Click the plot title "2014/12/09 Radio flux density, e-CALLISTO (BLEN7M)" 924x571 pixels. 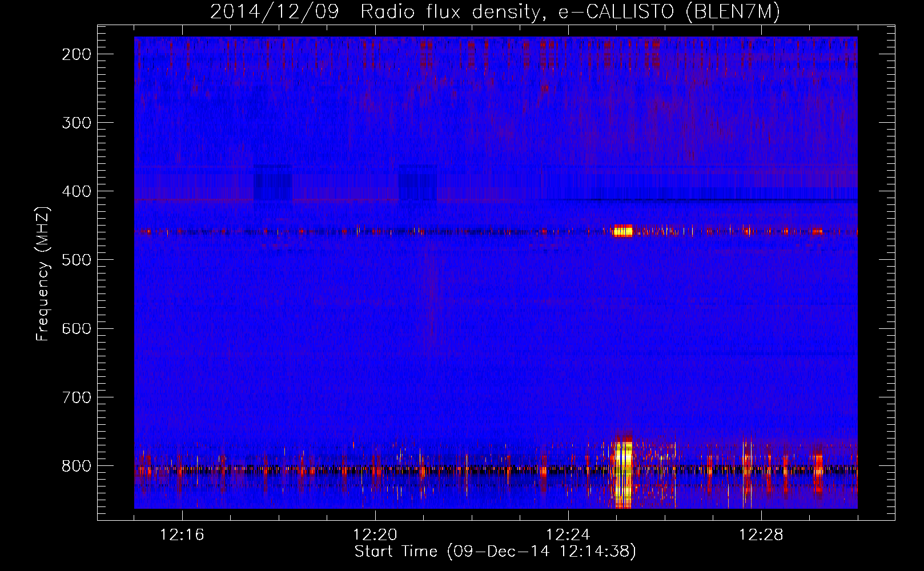(495, 12)
